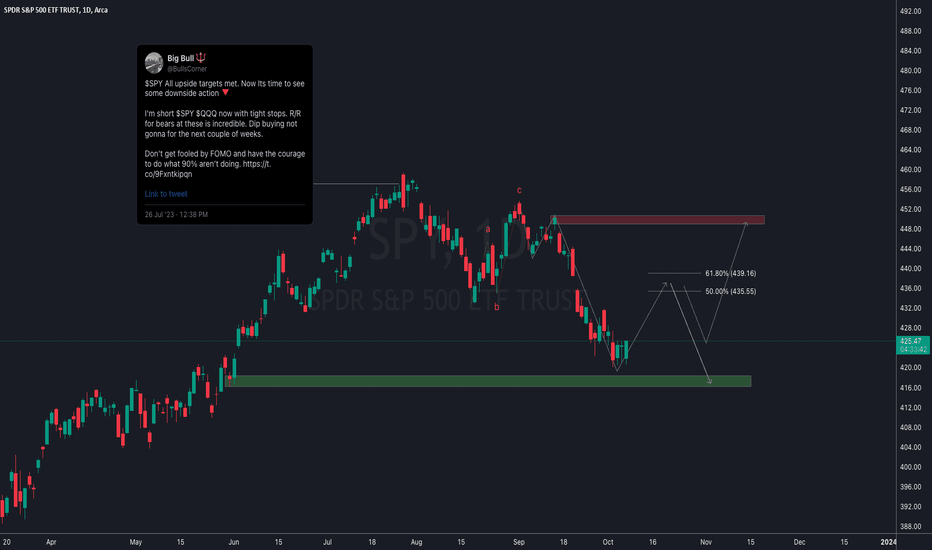This screenshot has width=932, height=550.
Task: Click the Aug label on time axis
Action: coord(416,542)
